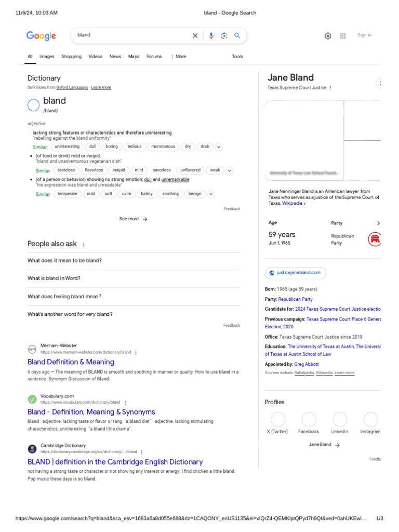Click inside the search input field
Screen dimensions: 399x532
tap(130, 35)
